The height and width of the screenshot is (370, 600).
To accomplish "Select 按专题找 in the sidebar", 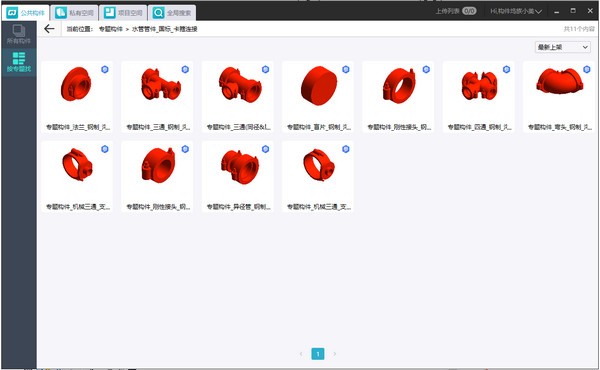I will (19, 62).
